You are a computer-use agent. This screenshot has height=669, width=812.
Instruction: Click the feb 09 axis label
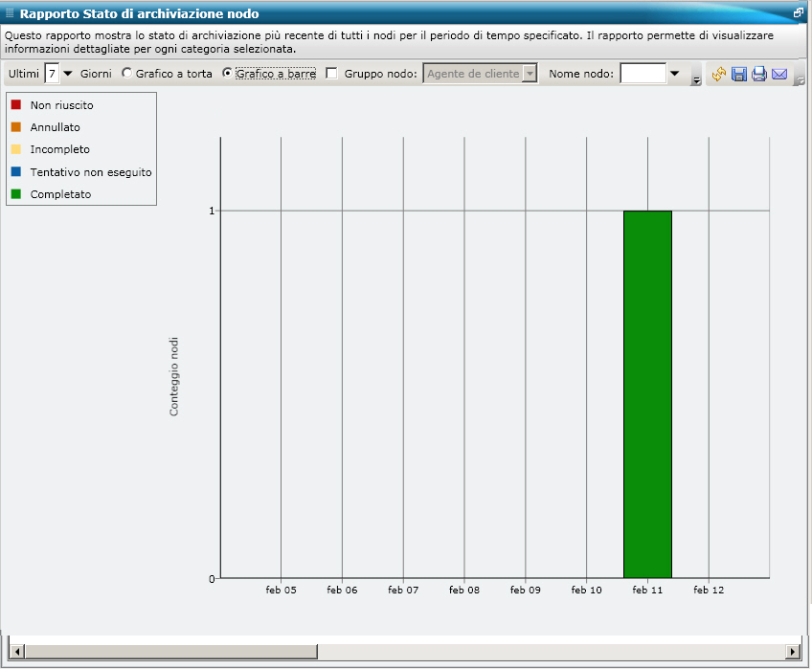pyautogui.click(x=525, y=590)
